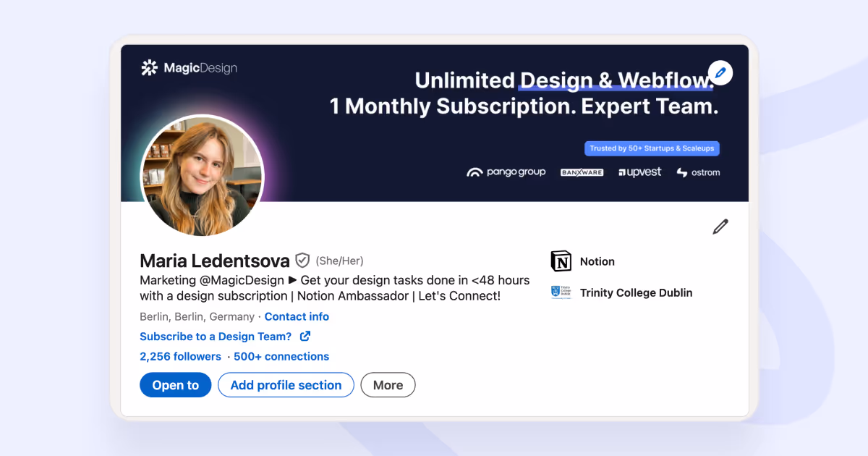Edit the banner with the pencil icon
Screen dimensions: 868x456
click(720, 72)
